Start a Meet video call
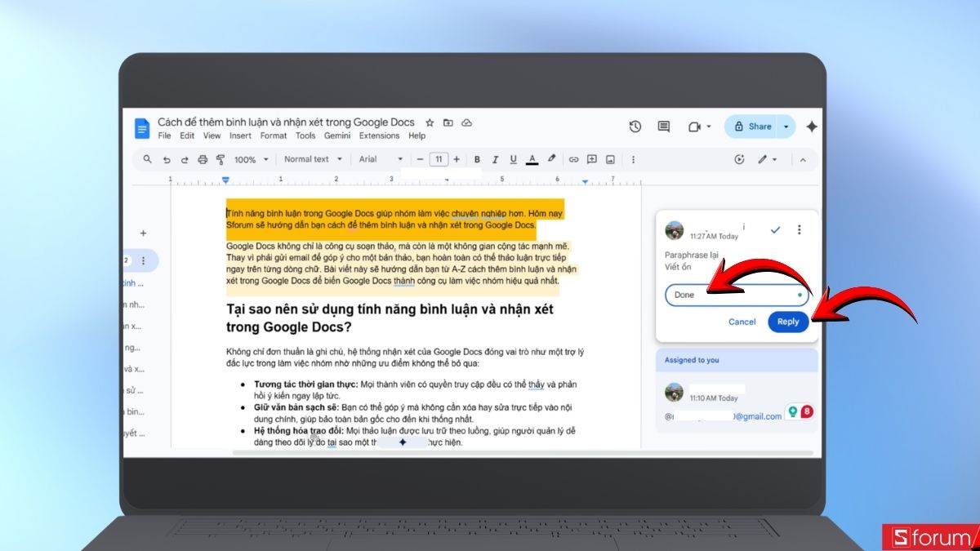980x551 pixels. (695, 127)
